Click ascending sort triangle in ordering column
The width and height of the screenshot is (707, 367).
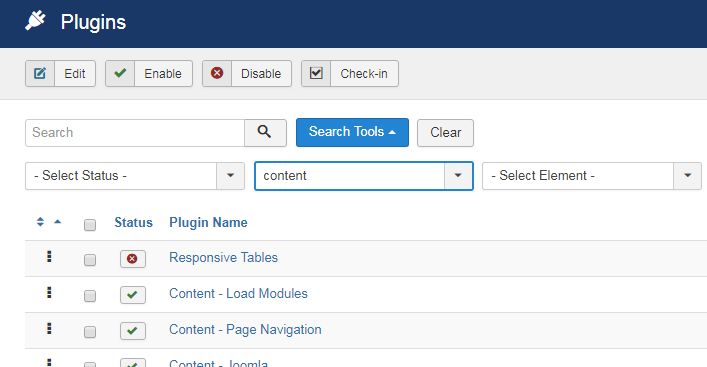tap(57, 221)
